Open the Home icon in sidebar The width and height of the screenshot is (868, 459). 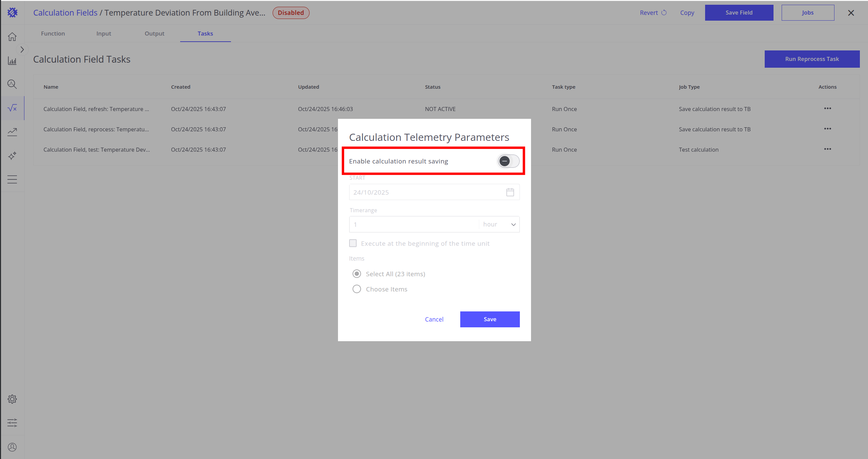pos(12,37)
